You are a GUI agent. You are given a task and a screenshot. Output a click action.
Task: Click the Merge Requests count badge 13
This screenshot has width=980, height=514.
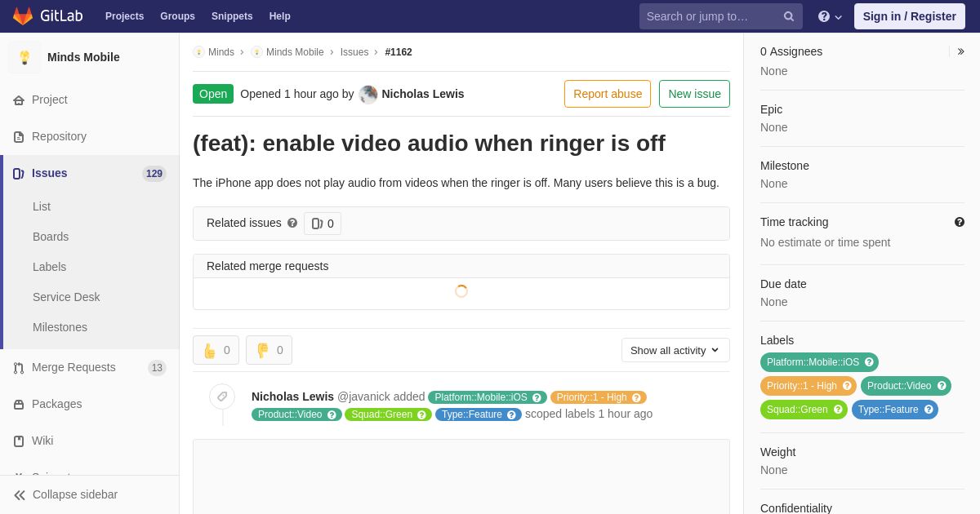(x=157, y=368)
